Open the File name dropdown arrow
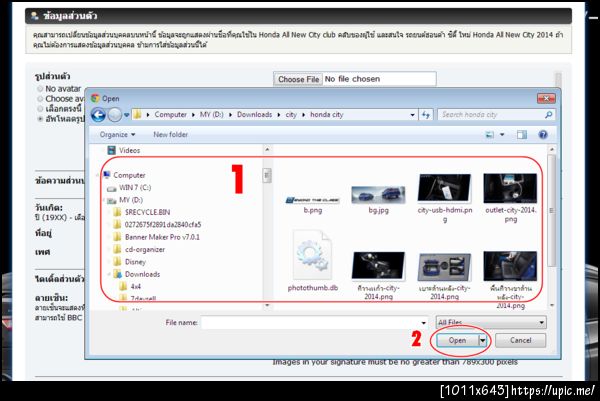The image size is (600, 401). [x=423, y=323]
